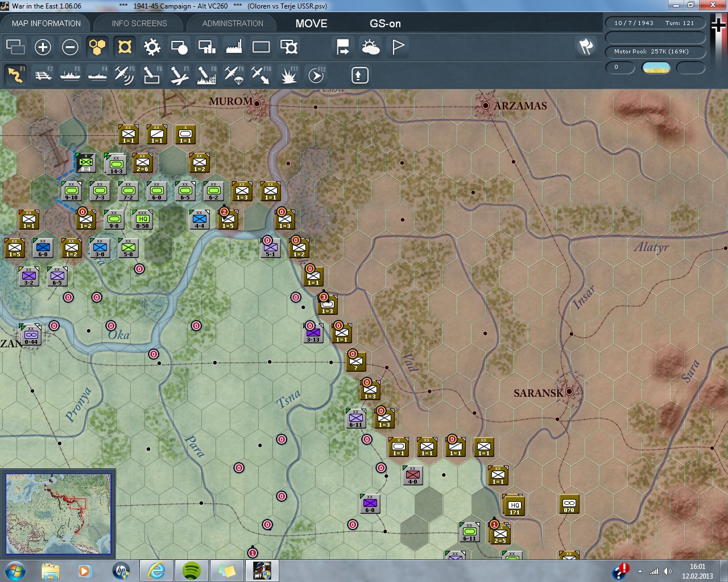Open the weather sun-and-cloud icon
Image resolution: width=728 pixels, height=582 pixels.
(371, 47)
